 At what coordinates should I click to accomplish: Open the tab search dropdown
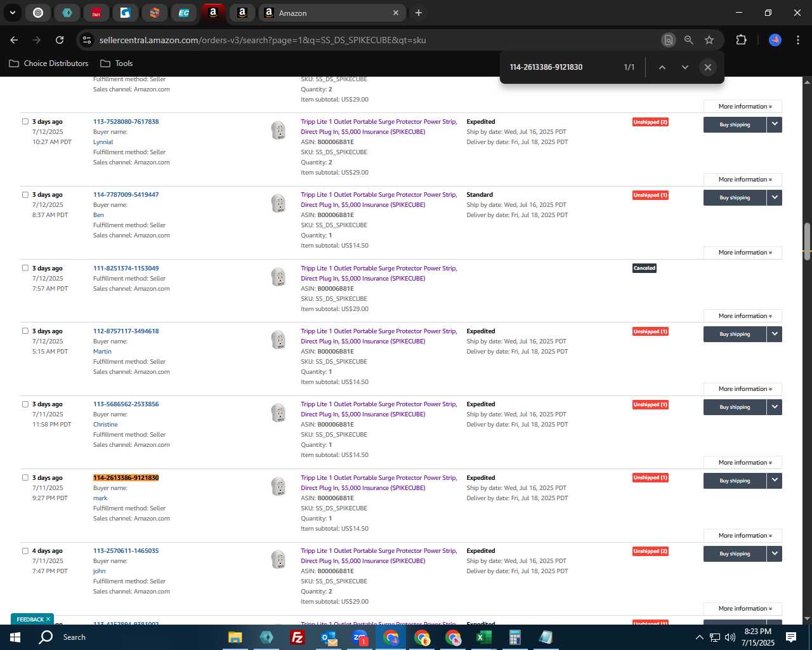tap(12, 13)
